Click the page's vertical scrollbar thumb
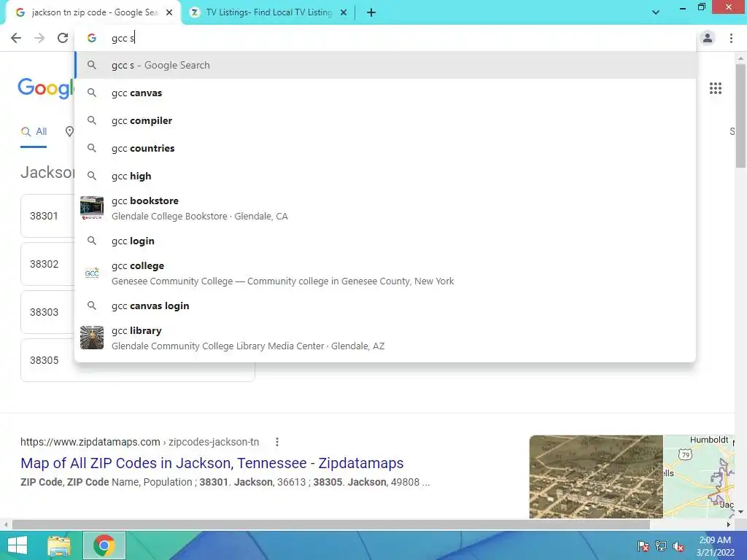This screenshot has height=560, width=747. tap(740, 115)
